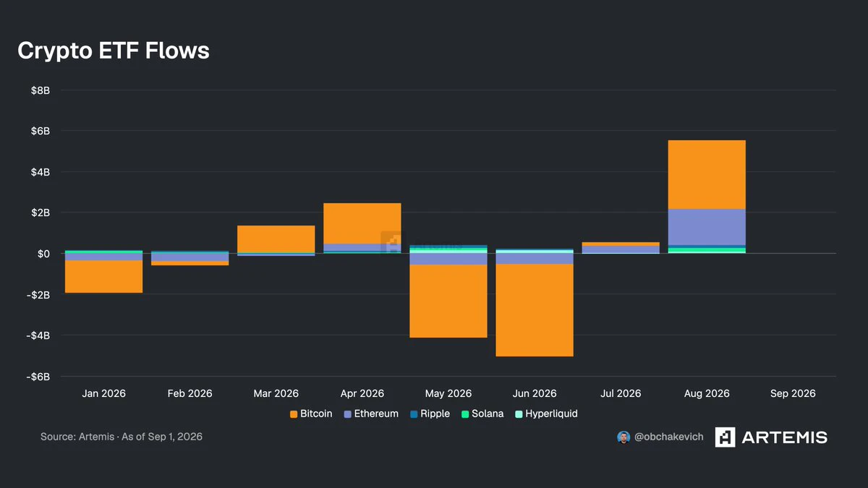Select the May 2026 Bitcoin outflow bar
The width and height of the screenshot is (868, 488).
(448, 301)
